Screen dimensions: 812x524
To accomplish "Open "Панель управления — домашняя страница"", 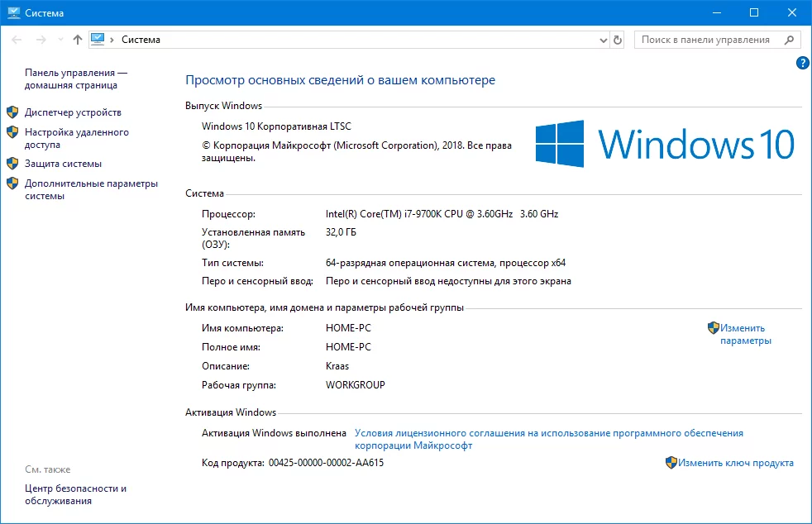I will click(x=75, y=79).
